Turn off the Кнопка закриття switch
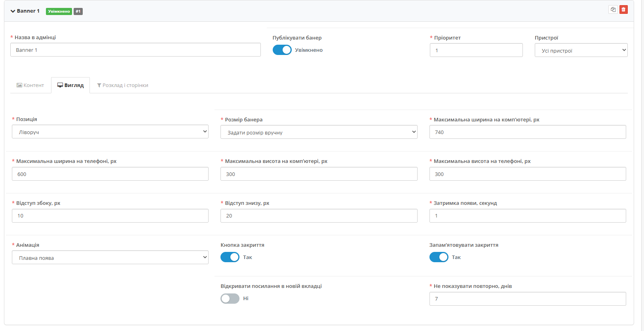 click(230, 257)
